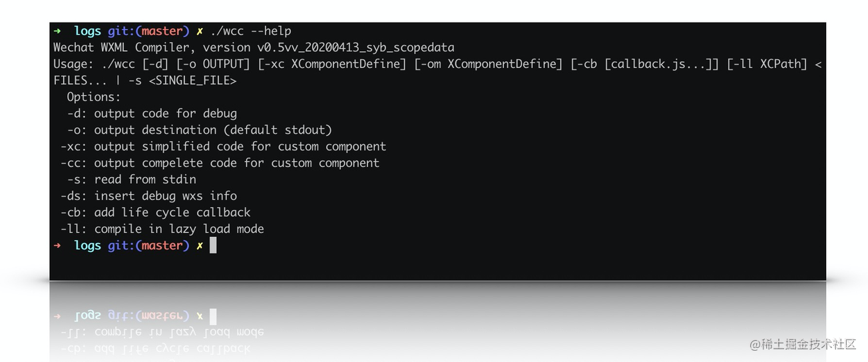Click the Wechat WXML Compiler version line

pyautogui.click(x=254, y=48)
